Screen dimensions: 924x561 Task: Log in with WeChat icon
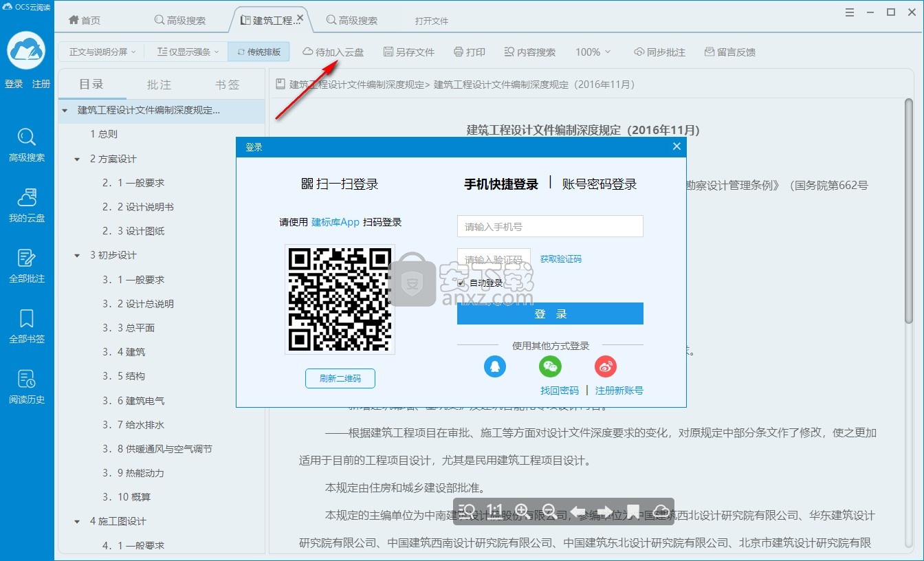pyautogui.click(x=550, y=366)
